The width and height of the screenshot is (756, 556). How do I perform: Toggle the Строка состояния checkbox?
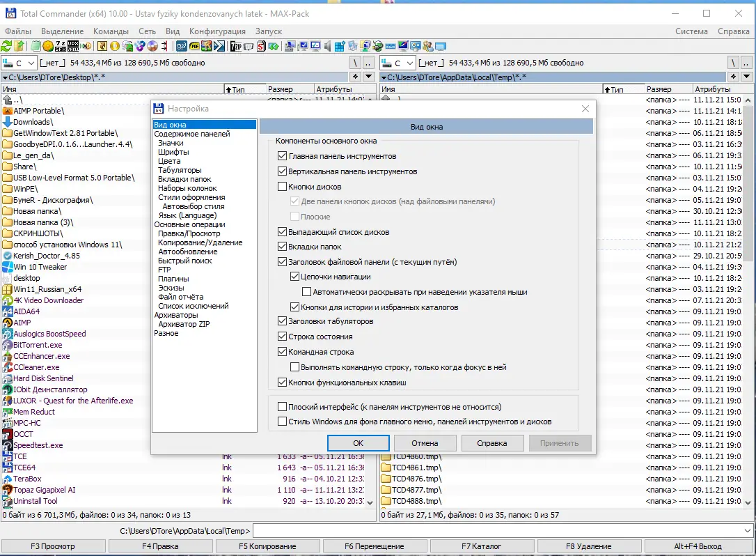coord(283,337)
